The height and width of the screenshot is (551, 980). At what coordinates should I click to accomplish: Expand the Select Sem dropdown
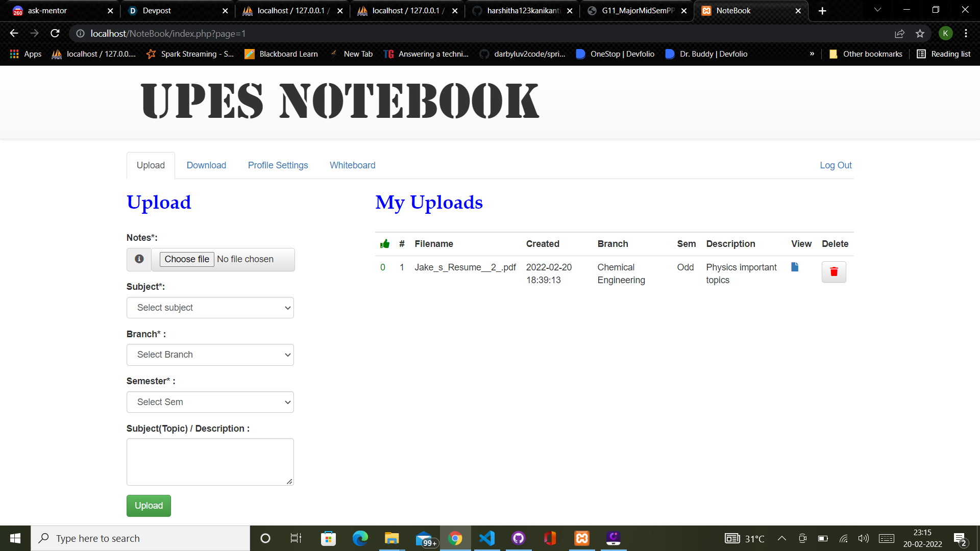pos(210,402)
